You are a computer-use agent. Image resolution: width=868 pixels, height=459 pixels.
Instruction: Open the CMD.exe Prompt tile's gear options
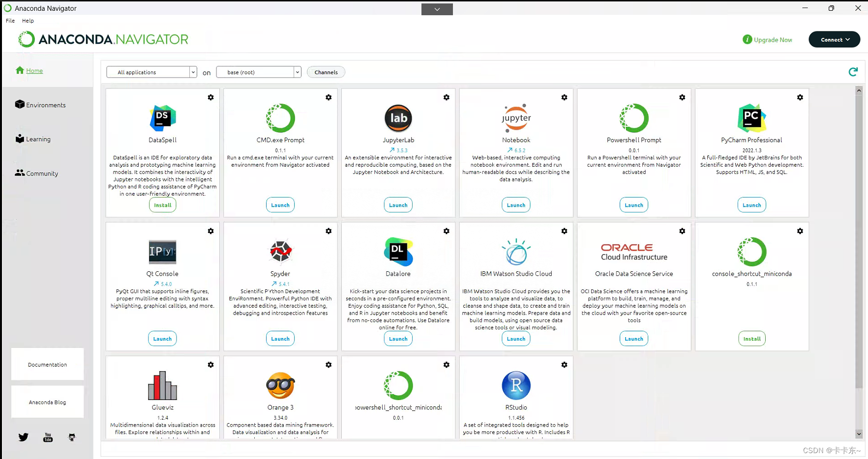coord(329,97)
